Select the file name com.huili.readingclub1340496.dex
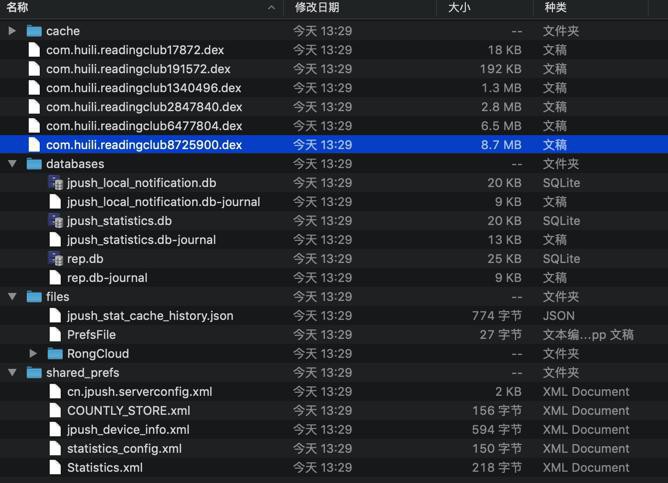This screenshot has width=668, height=483. point(144,88)
